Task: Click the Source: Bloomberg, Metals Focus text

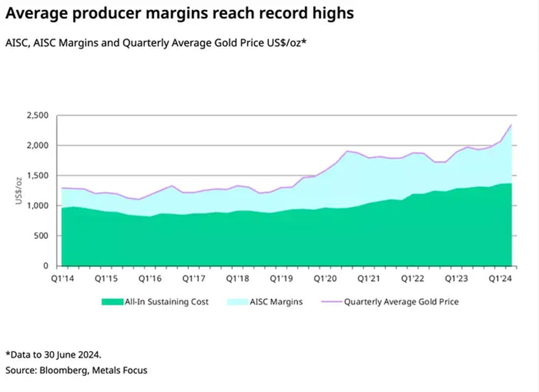Action: tap(76, 370)
